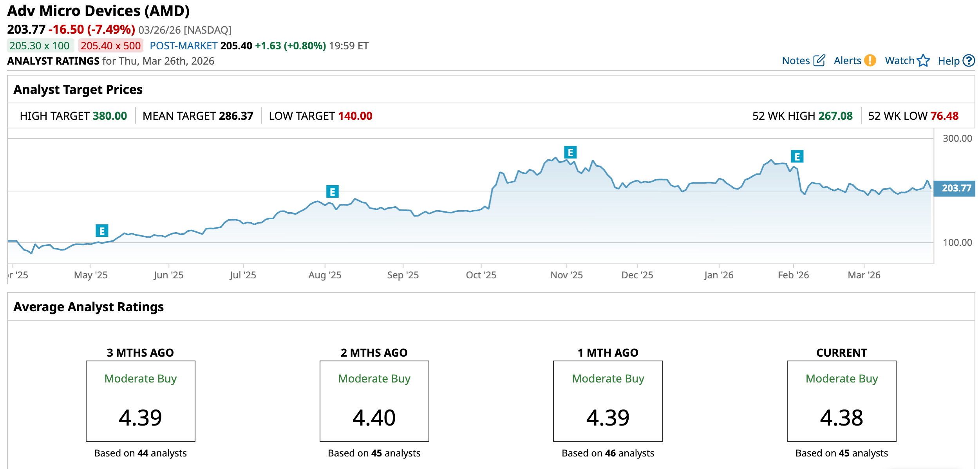
Task: Open the Feb '26 earnings E marker
Action: (x=797, y=157)
